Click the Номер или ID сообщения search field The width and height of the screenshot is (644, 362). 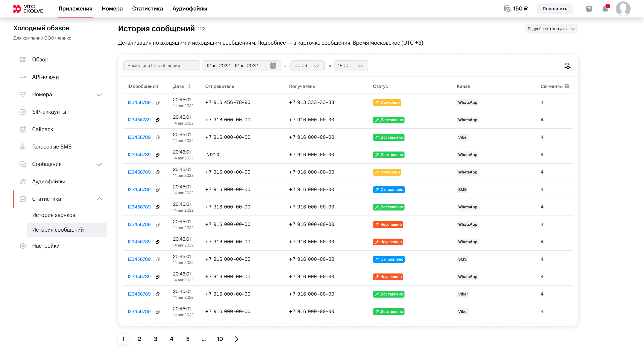click(x=161, y=65)
